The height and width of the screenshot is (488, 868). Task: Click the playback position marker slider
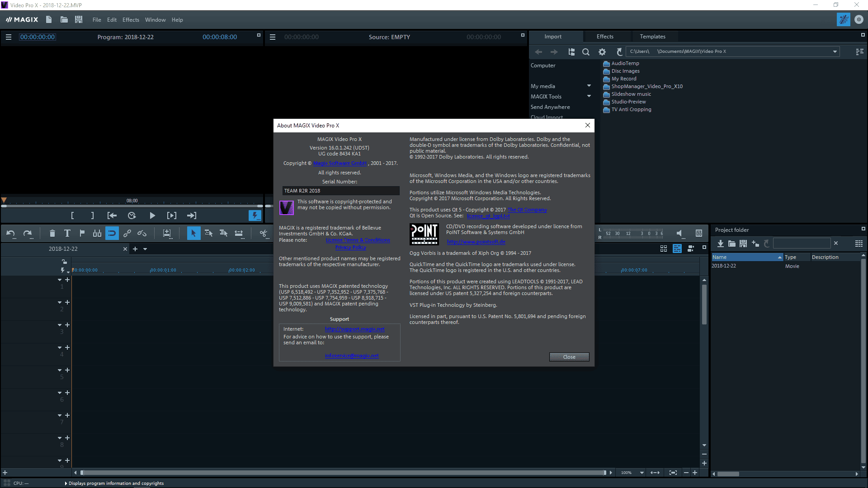[x=4, y=200]
